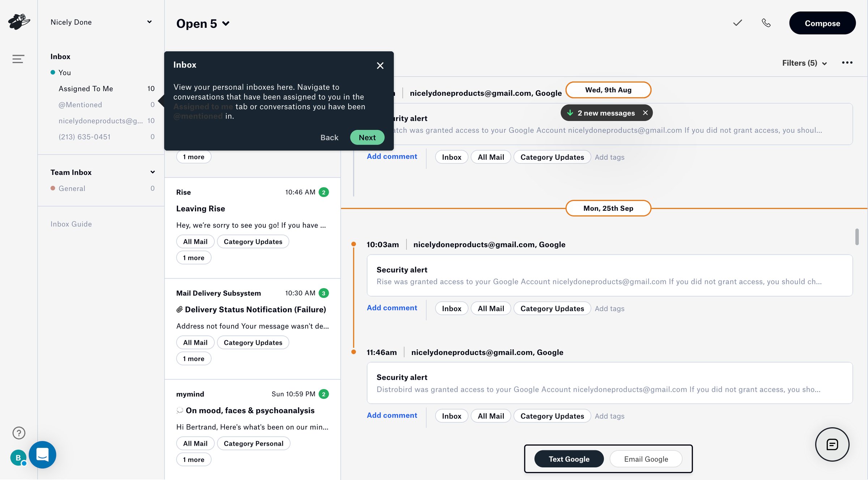Open the Intercom chat launcher

[42, 455]
